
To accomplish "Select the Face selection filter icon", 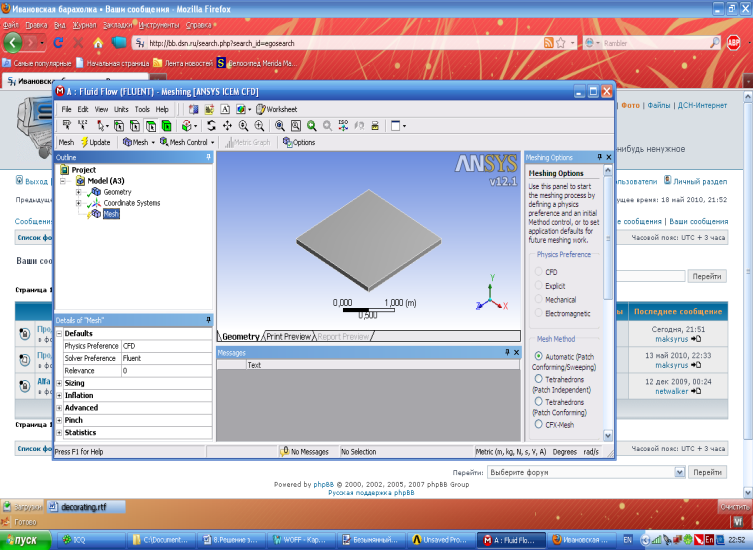I will tap(151, 126).
